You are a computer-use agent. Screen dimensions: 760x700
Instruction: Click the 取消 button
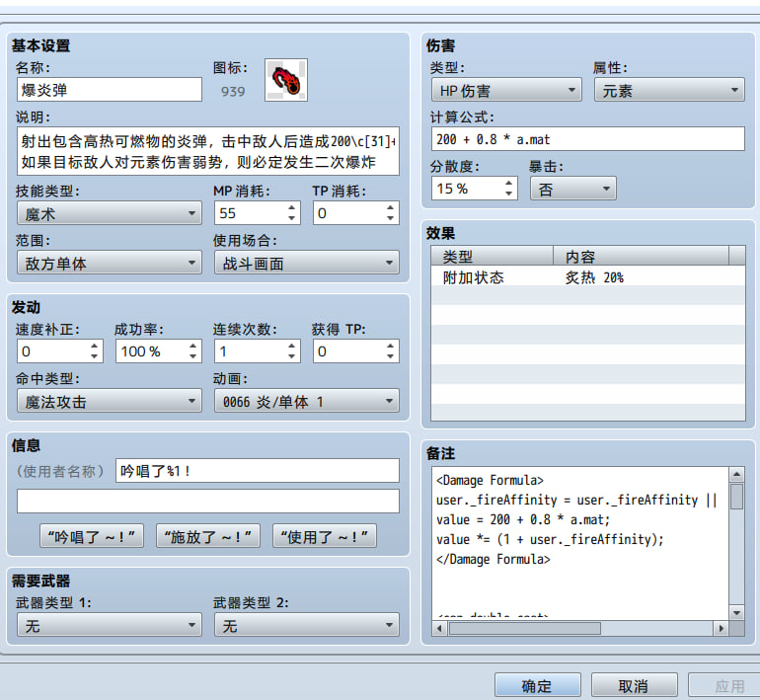click(x=634, y=685)
